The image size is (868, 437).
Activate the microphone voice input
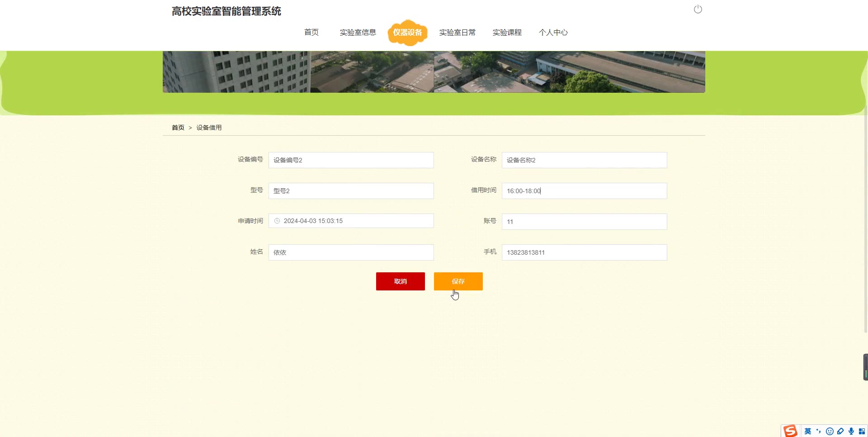click(x=851, y=431)
